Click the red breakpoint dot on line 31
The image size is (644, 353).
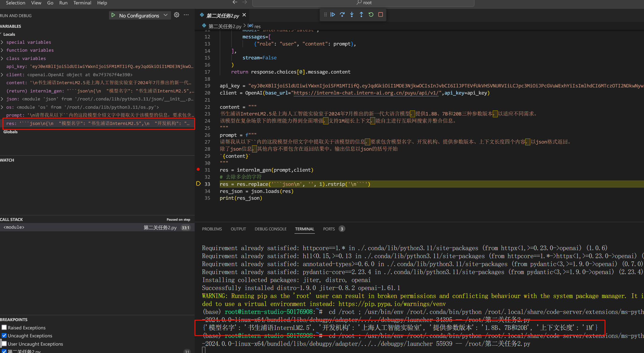click(x=198, y=170)
